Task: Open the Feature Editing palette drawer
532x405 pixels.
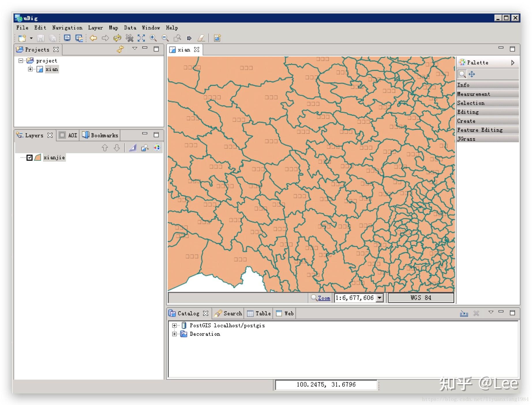Action: click(480, 130)
